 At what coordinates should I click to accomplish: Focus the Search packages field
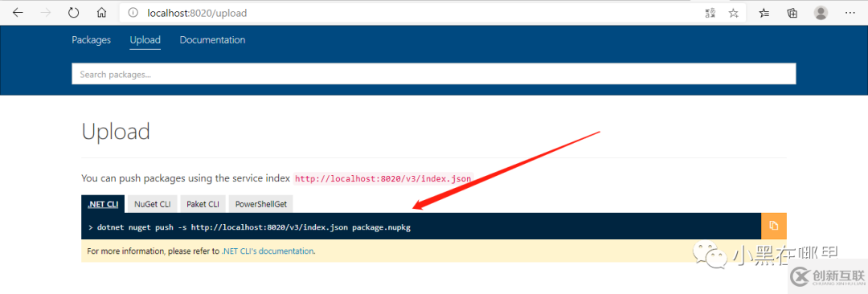click(x=434, y=74)
